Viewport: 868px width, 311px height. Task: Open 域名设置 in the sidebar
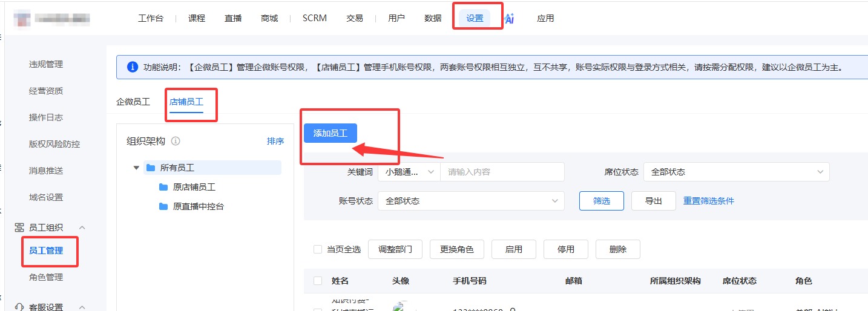46,197
